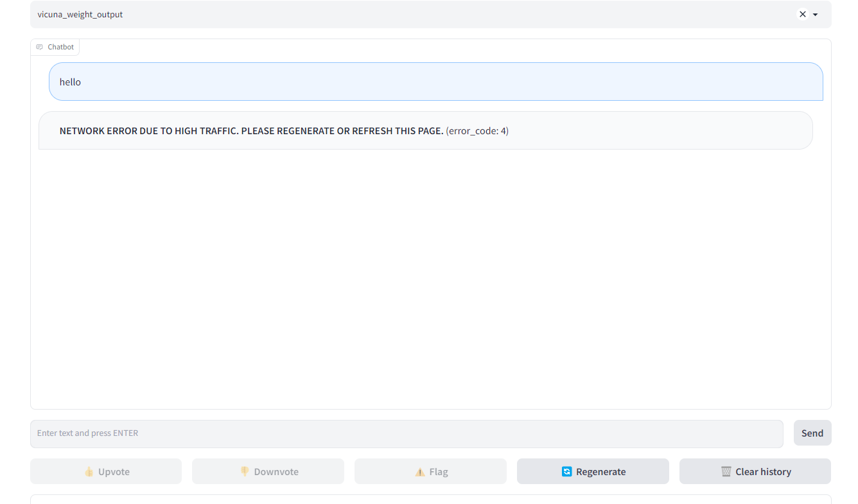Screen dimensions: 858x504
Task: Click the vicuna_weight_output model selector field
Action: point(430,14)
